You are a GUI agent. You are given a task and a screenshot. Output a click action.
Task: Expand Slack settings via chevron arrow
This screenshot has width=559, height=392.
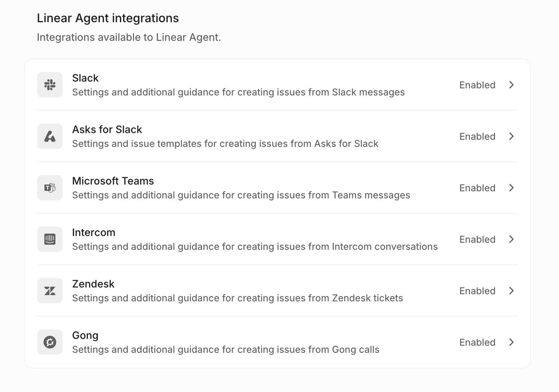(x=511, y=85)
